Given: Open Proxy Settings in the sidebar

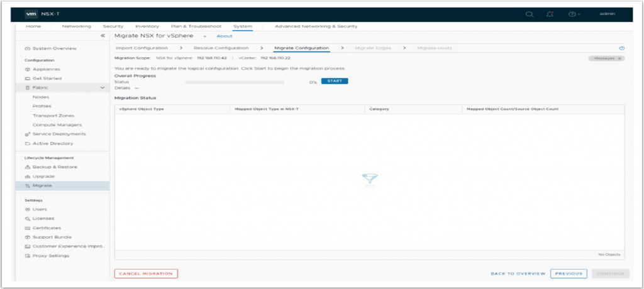Looking at the screenshot, I should coord(47,256).
